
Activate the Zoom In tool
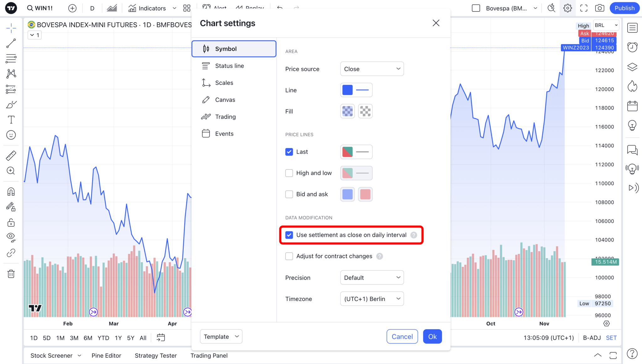11,170
